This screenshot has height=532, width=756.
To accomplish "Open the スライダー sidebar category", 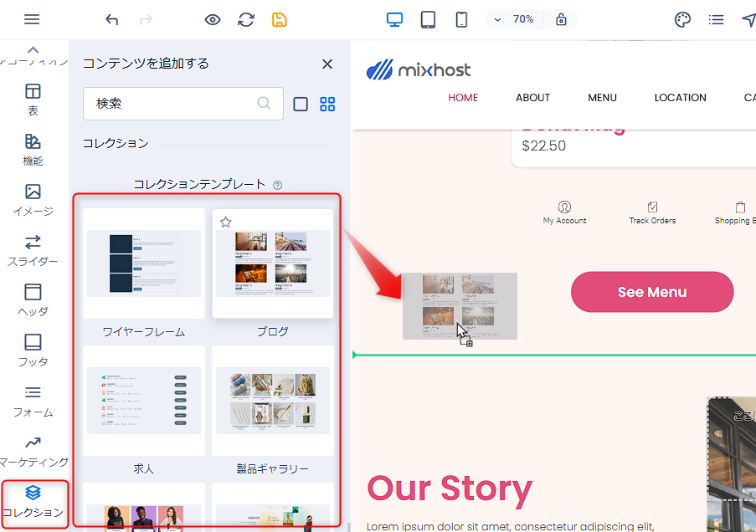I will (x=33, y=250).
